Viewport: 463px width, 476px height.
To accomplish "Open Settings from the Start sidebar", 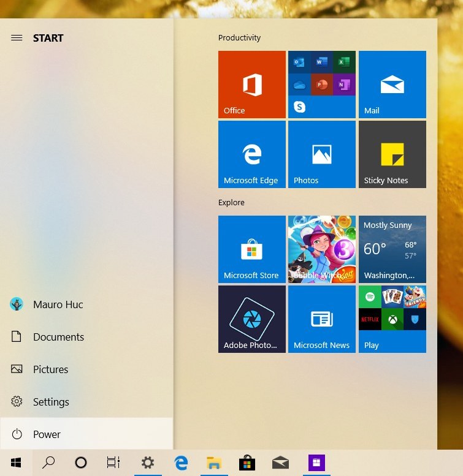I will pos(86,402).
